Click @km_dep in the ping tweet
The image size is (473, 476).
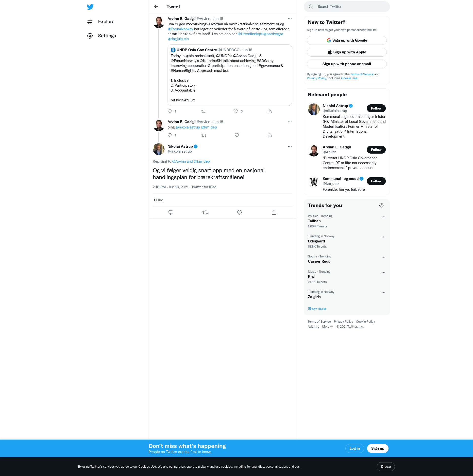tap(209, 127)
